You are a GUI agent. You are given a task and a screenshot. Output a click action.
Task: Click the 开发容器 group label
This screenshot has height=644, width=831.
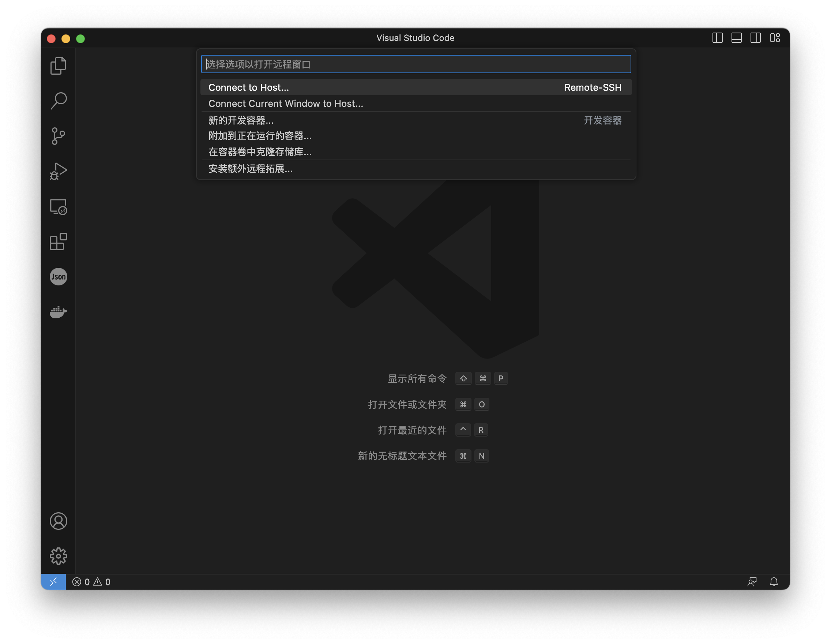tap(602, 120)
